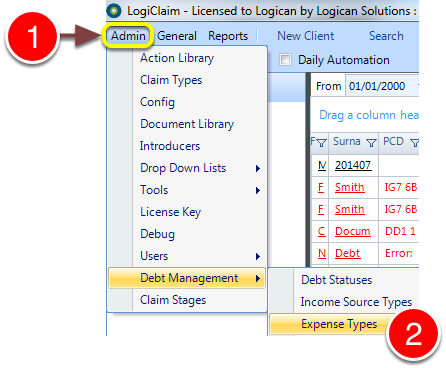Click the New Client button
This screenshot has height=368, width=446.
tap(306, 36)
